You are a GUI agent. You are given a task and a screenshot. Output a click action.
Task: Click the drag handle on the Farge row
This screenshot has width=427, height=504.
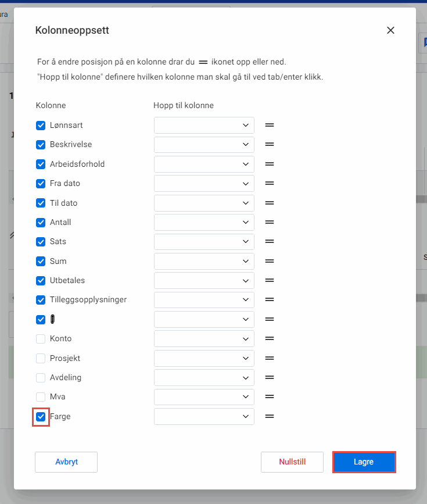[x=270, y=416]
